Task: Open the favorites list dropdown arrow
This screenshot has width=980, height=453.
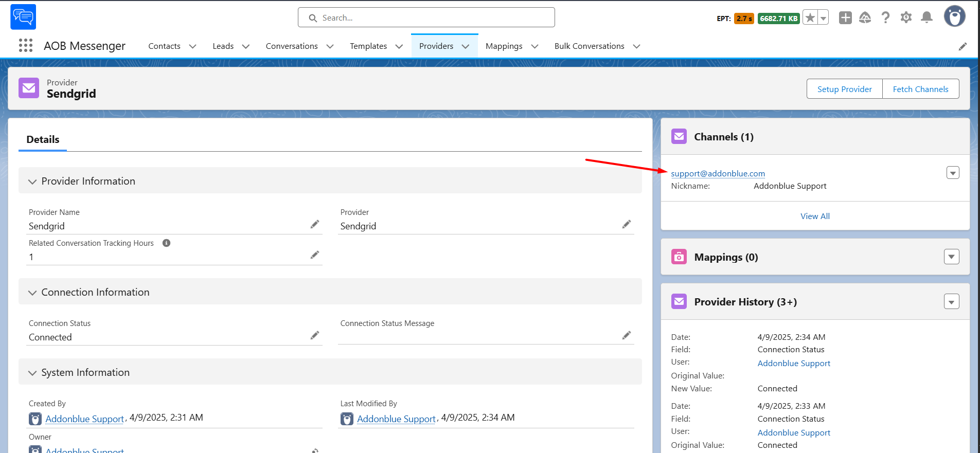Action: pos(823,18)
